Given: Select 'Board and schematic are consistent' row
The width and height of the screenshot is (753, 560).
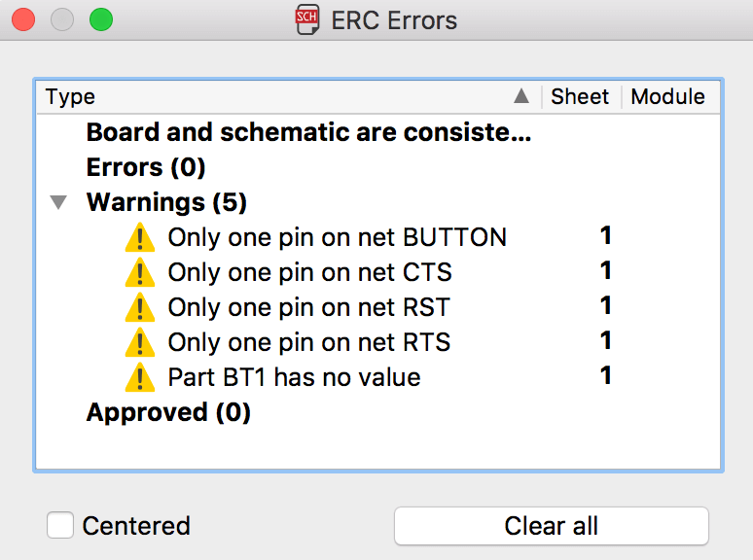Looking at the screenshot, I should point(308,132).
